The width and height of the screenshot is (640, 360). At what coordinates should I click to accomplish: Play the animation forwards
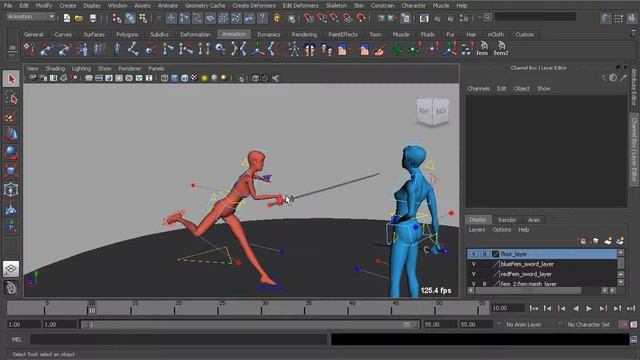coord(589,309)
